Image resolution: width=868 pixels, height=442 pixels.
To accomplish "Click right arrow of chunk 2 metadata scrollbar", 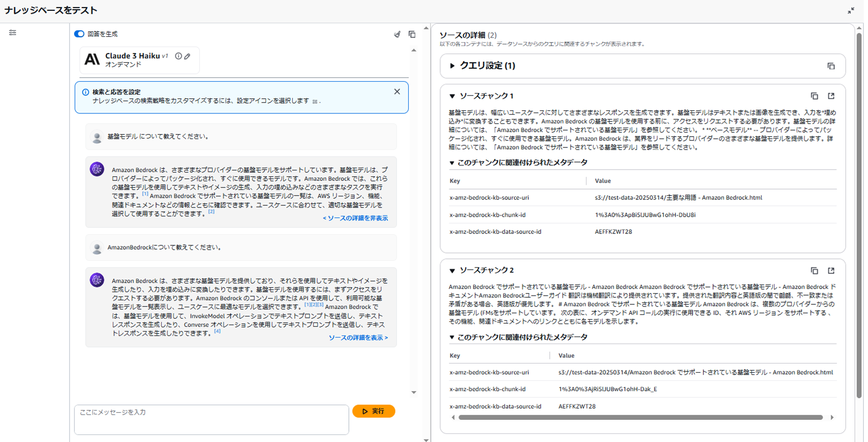I will point(832,418).
